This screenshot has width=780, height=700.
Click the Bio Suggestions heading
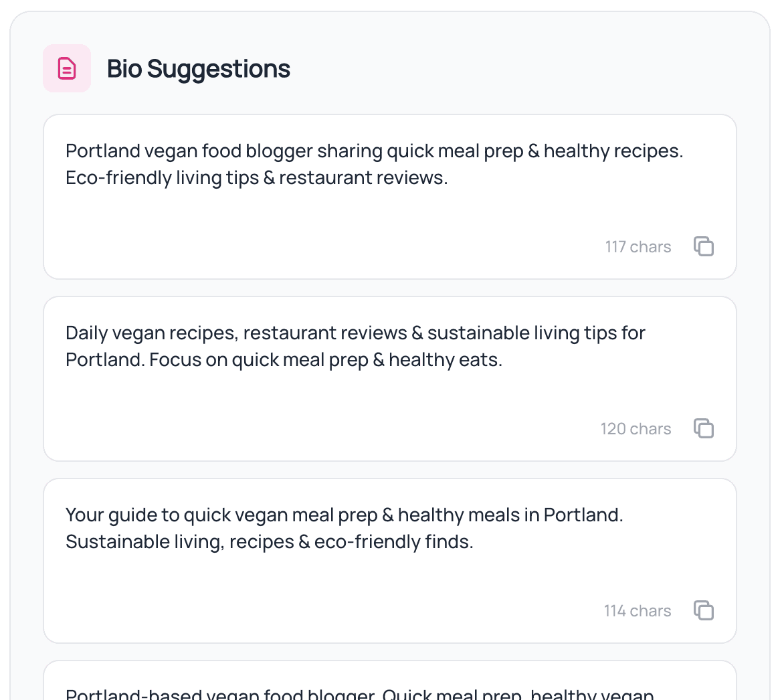(x=199, y=69)
